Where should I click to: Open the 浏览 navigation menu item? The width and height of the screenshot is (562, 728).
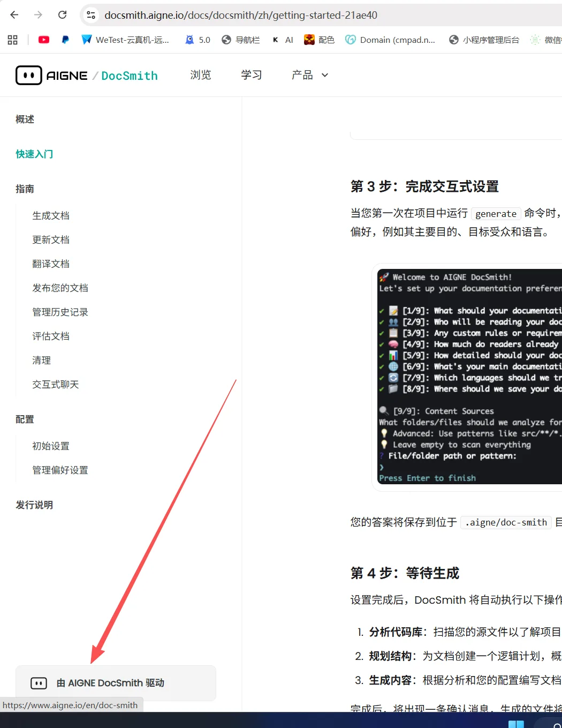(x=201, y=75)
